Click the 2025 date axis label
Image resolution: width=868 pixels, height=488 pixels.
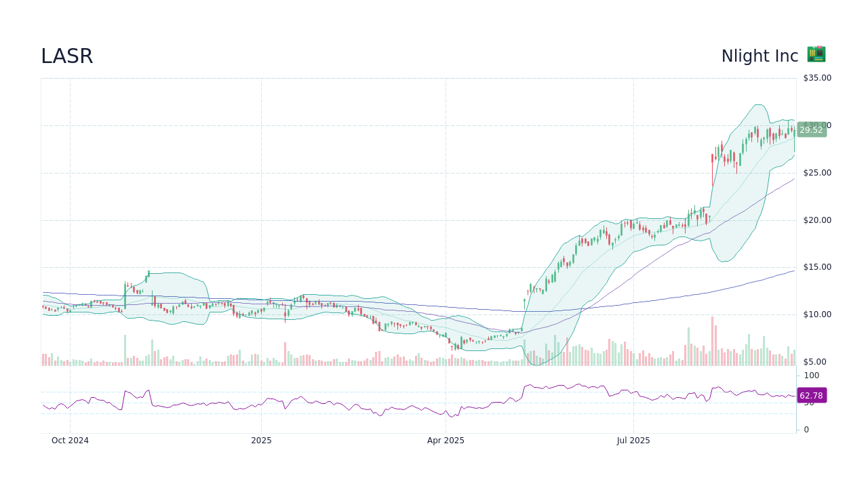261,440
